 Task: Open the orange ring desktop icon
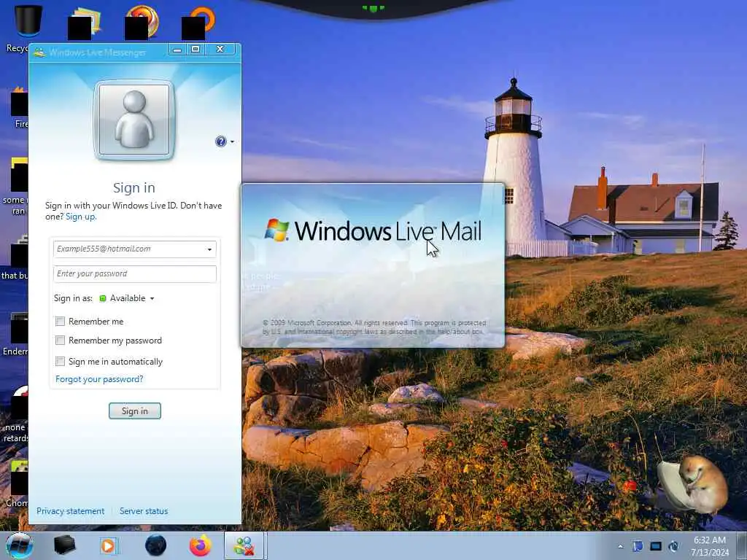[x=198, y=23]
